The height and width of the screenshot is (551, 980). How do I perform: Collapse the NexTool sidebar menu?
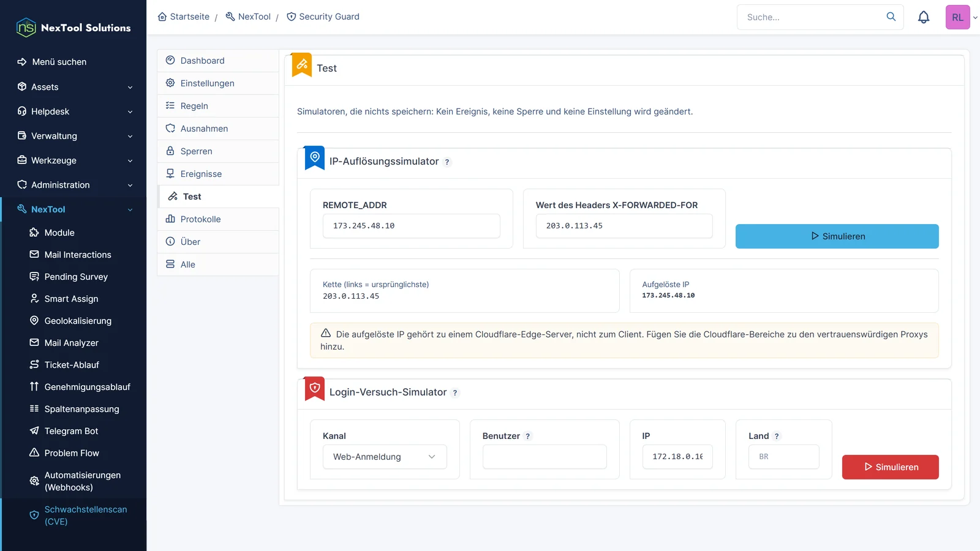pyautogui.click(x=73, y=209)
